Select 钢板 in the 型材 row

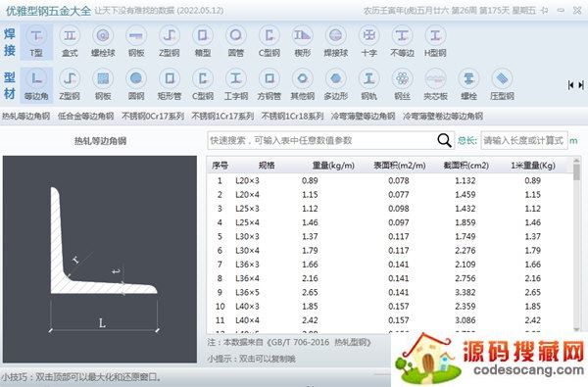[103, 85]
